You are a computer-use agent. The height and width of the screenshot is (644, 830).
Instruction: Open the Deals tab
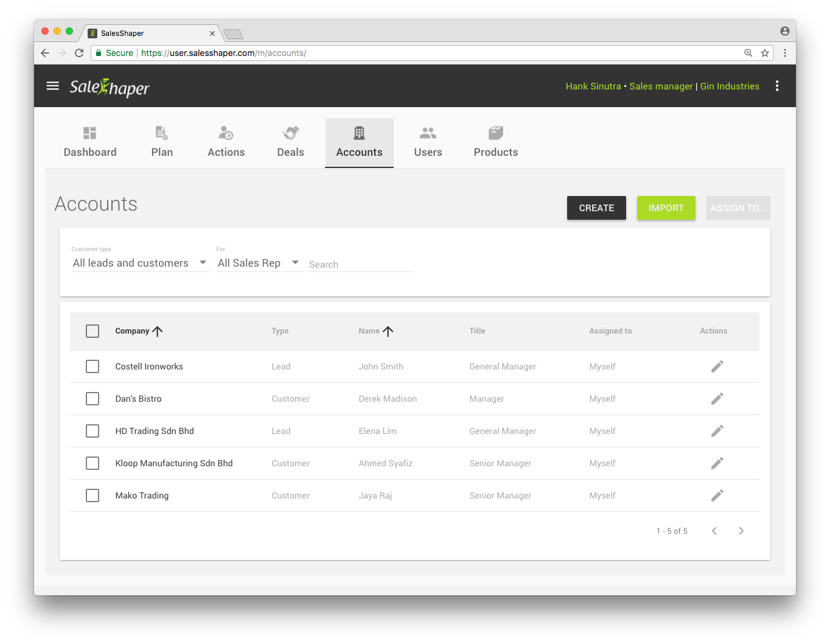point(290,142)
